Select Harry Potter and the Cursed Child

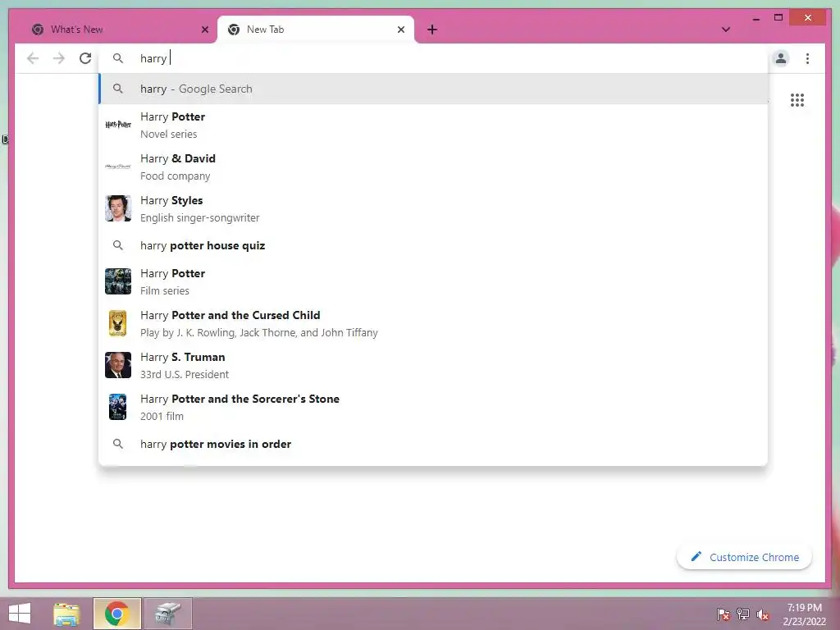pyautogui.click(x=433, y=323)
